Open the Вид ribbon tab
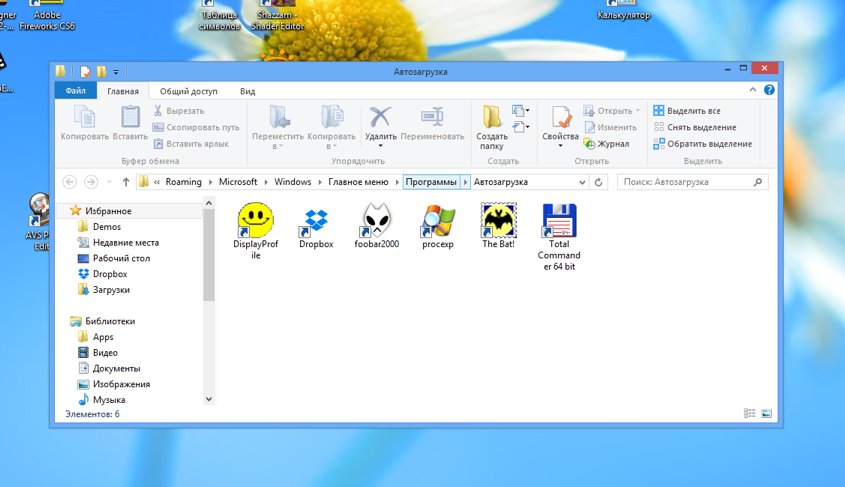Image resolution: width=845 pixels, height=487 pixels. pyautogui.click(x=247, y=91)
